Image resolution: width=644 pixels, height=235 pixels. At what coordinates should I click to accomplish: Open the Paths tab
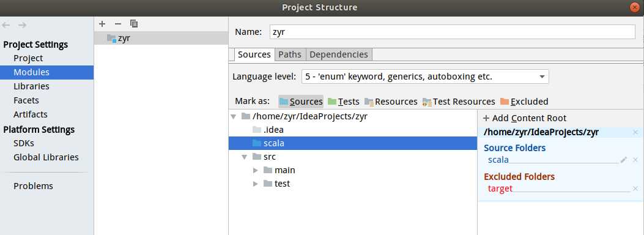290,54
